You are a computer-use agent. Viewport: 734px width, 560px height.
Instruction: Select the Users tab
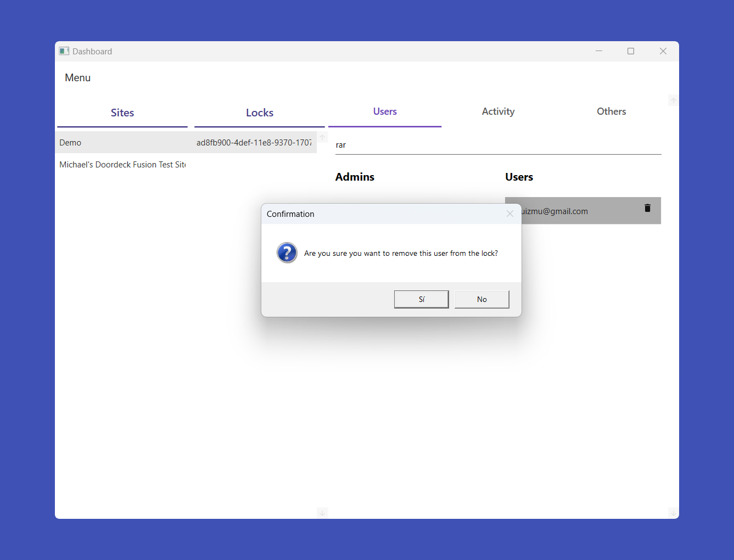385,111
